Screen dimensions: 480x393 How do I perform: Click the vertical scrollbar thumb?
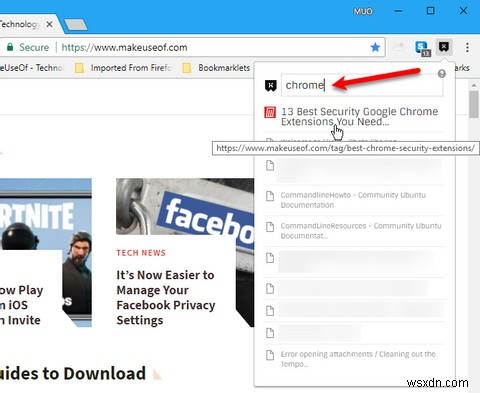coord(474,104)
